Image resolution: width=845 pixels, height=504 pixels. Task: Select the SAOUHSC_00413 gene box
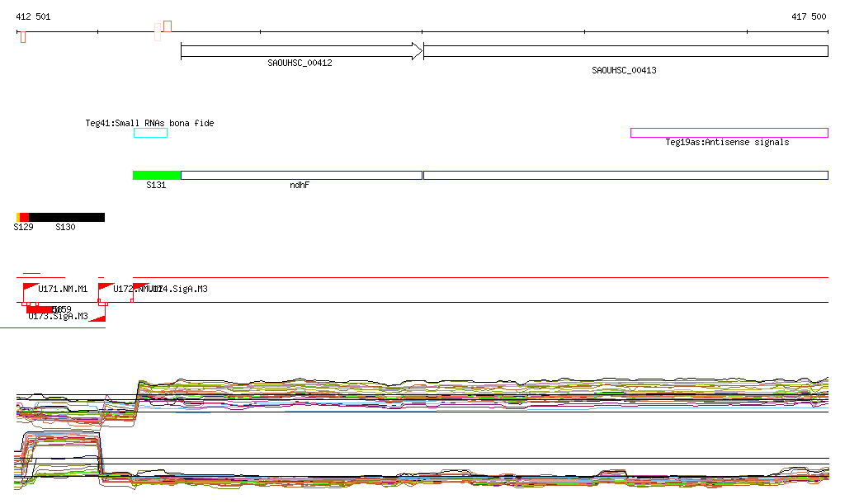[625, 51]
